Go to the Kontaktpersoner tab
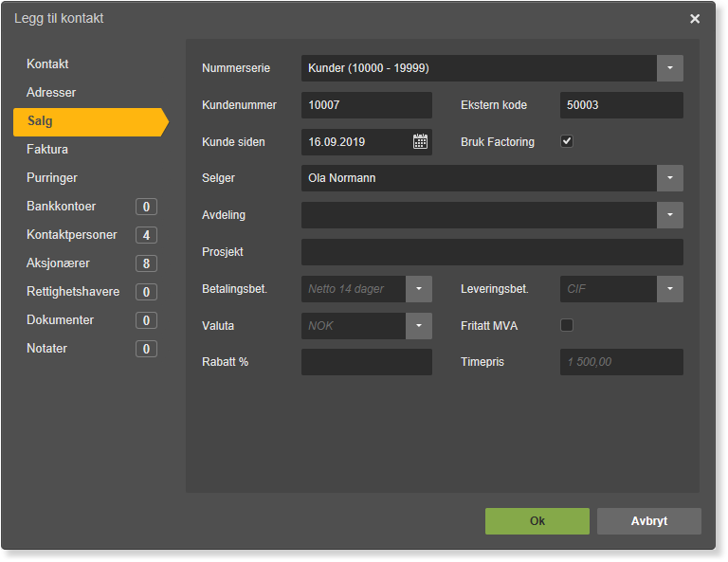 pos(72,235)
